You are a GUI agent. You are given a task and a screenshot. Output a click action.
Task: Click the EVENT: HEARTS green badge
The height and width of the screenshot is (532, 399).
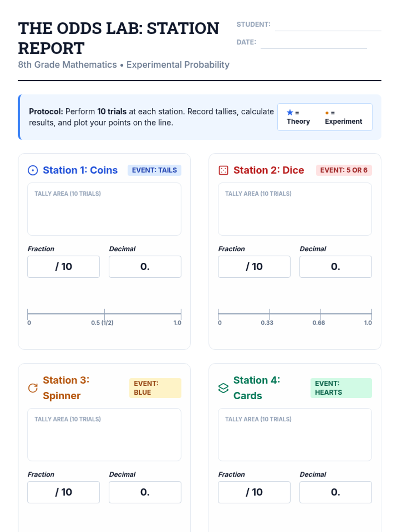tap(341, 388)
